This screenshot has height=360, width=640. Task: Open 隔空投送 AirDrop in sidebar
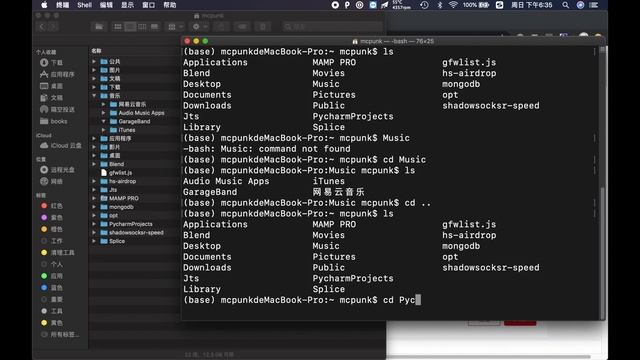pyautogui.click(x=57, y=109)
